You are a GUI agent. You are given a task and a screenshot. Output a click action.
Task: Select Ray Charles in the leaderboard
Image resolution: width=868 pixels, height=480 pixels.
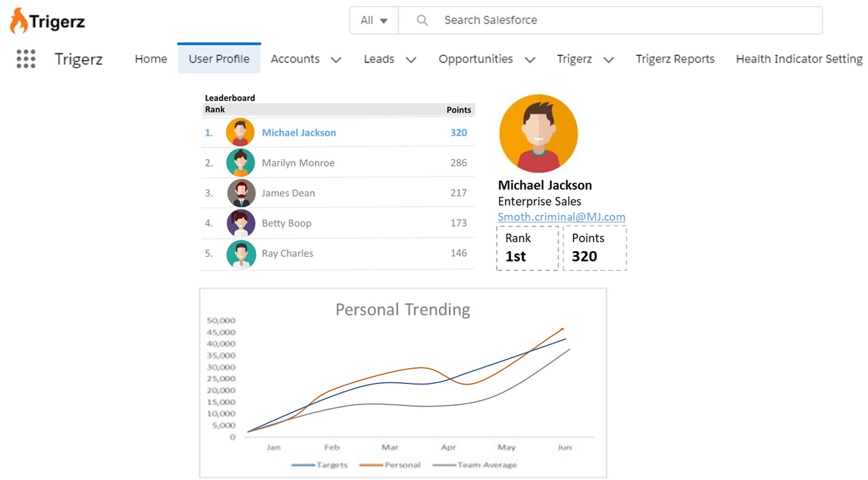pos(287,254)
